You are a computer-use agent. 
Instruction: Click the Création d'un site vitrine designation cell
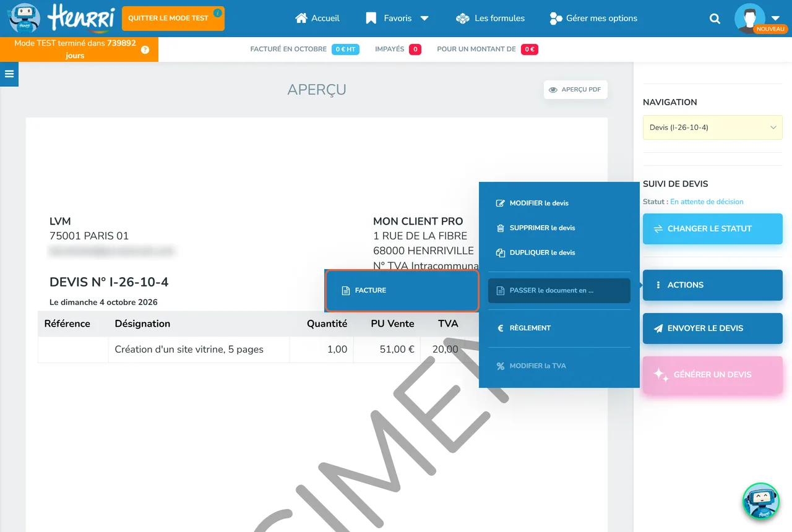pos(199,350)
